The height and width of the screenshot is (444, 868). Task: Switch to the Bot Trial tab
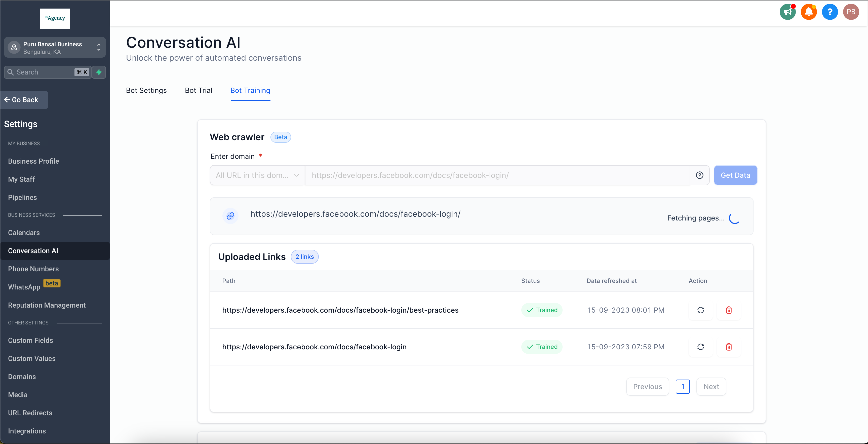tap(199, 90)
